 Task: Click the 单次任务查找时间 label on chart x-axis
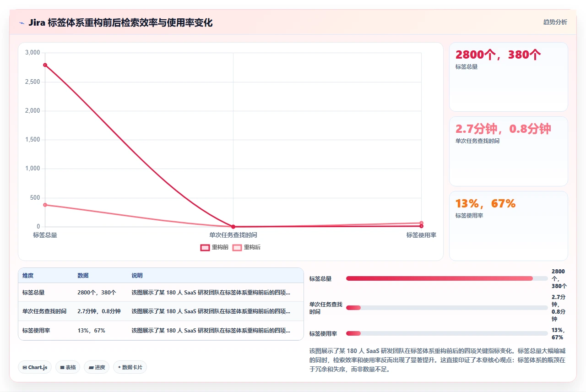[233, 235]
